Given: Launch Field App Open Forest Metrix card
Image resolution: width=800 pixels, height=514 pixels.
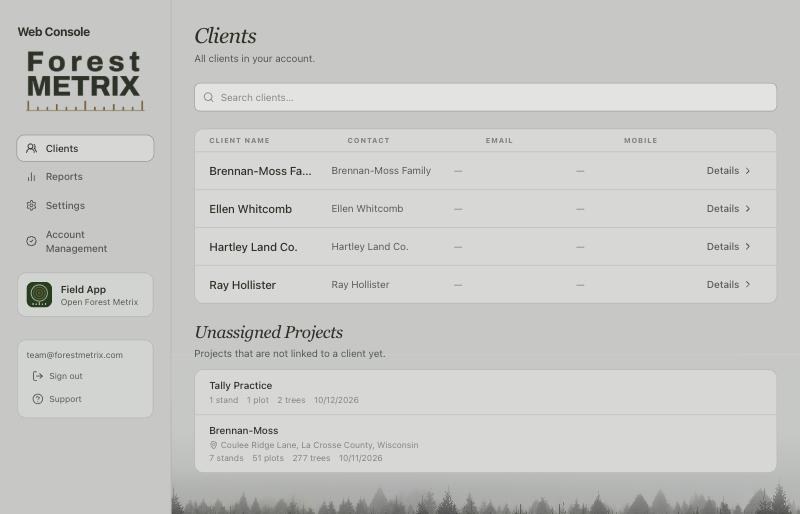Looking at the screenshot, I should pos(85,295).
